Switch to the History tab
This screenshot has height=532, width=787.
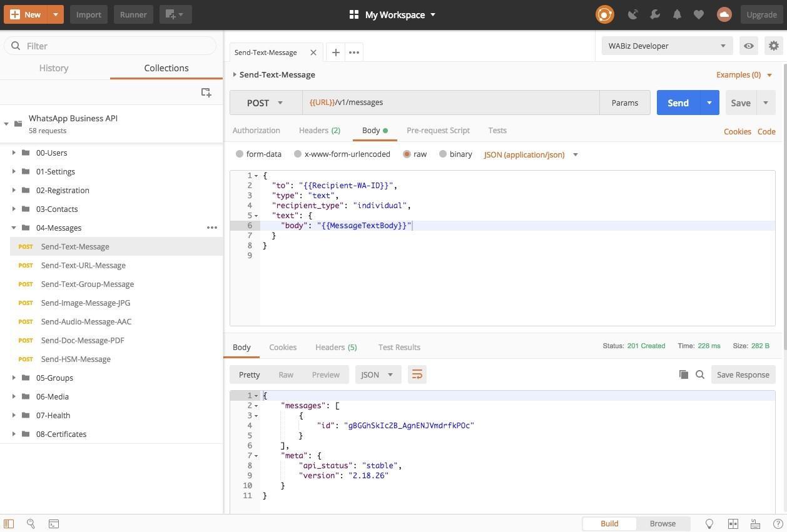click(54, 68)
